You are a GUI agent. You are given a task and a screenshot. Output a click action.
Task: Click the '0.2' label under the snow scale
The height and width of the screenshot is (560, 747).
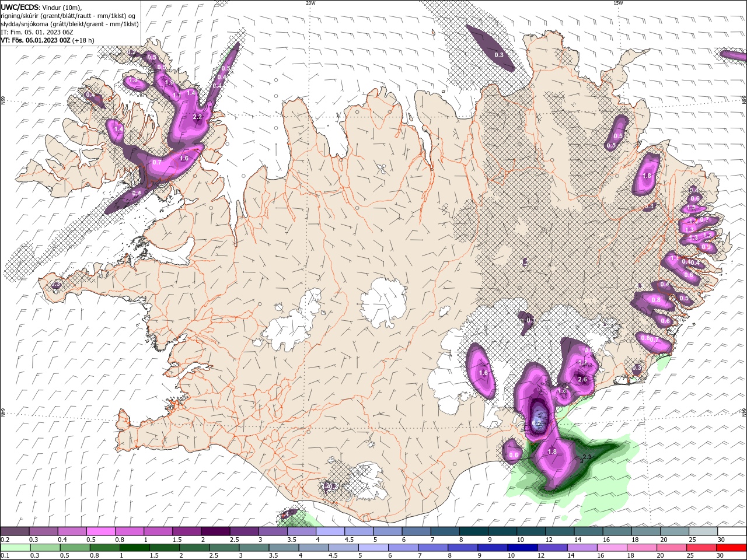[x=5, y=540]
